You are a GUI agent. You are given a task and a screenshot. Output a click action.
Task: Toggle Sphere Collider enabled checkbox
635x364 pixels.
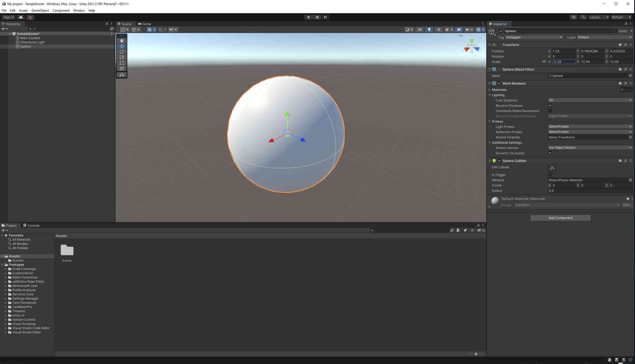[499, 161]
